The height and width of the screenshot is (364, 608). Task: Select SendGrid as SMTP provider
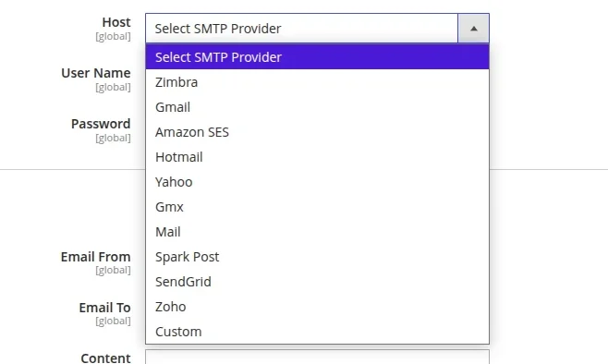coord(317,282)
